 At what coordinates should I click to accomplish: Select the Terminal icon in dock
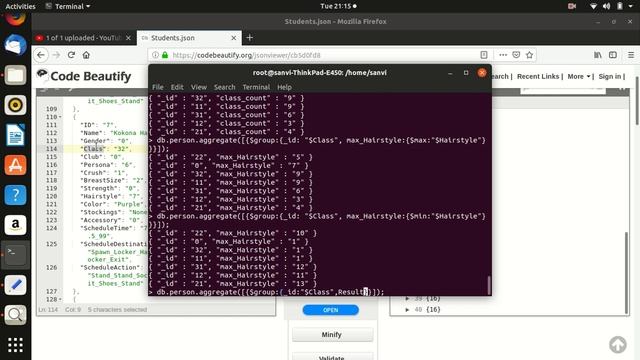pyautogui.click(x=15, y=255)
